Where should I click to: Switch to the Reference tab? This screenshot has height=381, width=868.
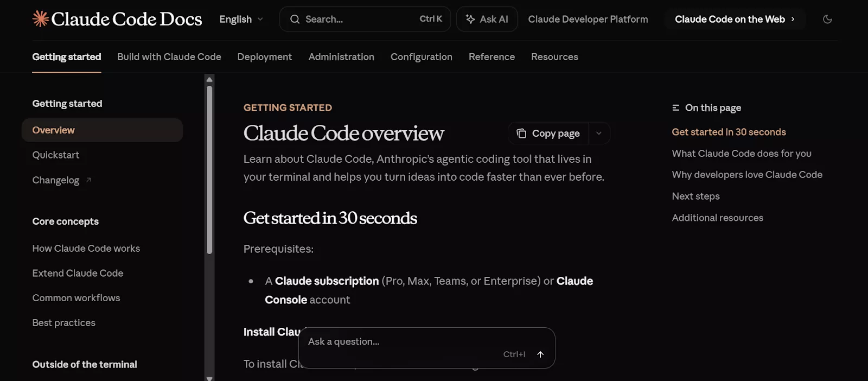[x=491, y=56]
